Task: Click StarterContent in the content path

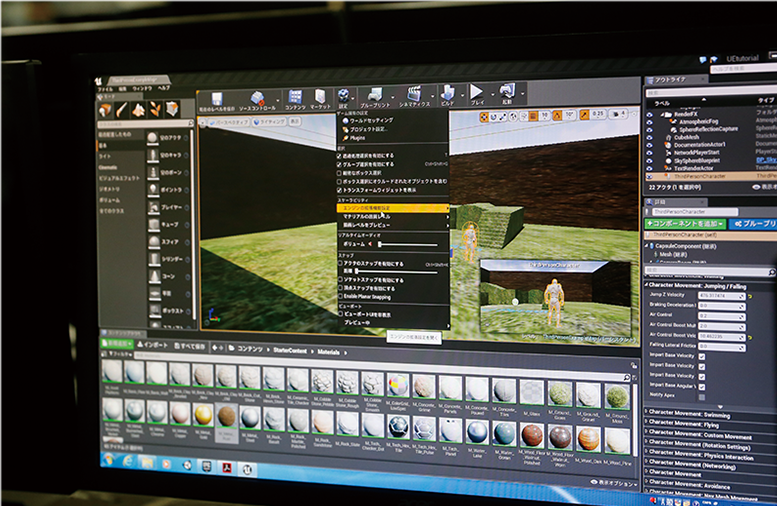Action: pos(290,350)
